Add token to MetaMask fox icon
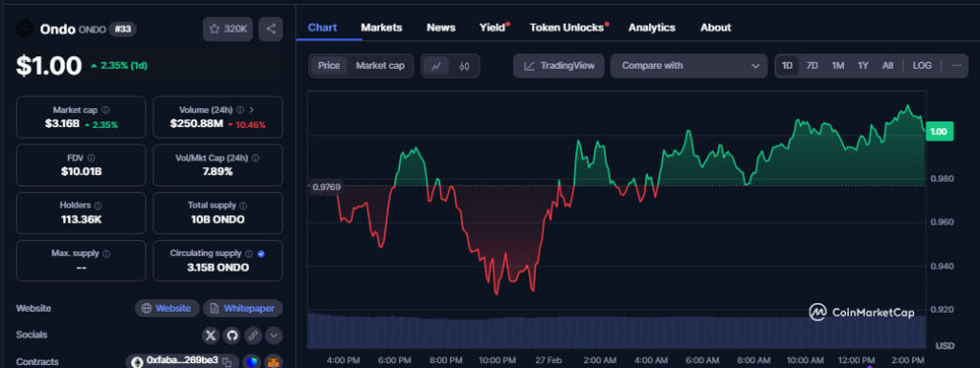The image size is (980, 368). tap(273, 361)
